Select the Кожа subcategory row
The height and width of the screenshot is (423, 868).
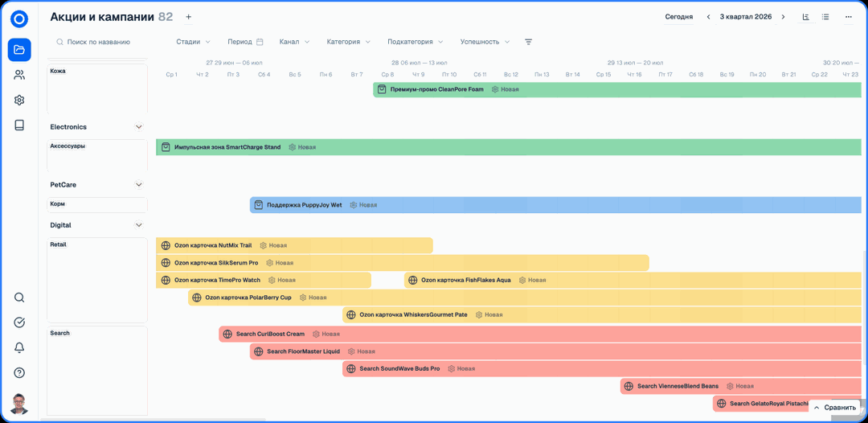pyautogui.click(x=97, y=89)
